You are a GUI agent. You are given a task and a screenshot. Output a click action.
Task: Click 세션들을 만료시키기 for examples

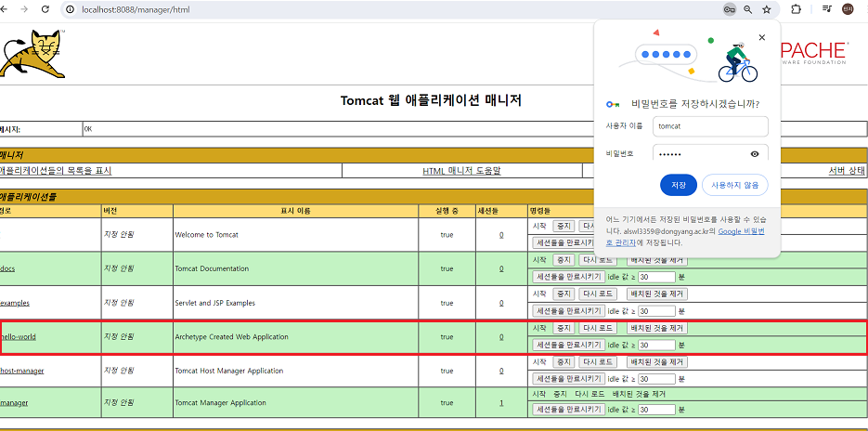coord(568,311)
